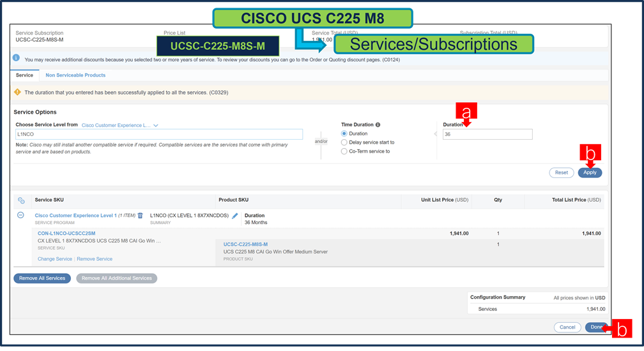Click the Remove Service link
This screenshot has width=644, height=351.
click(x=95, y=259)
